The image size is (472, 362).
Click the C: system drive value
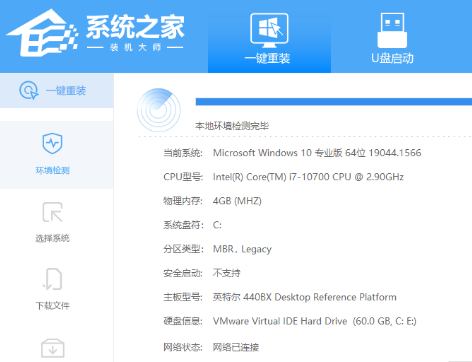(217, 225)
